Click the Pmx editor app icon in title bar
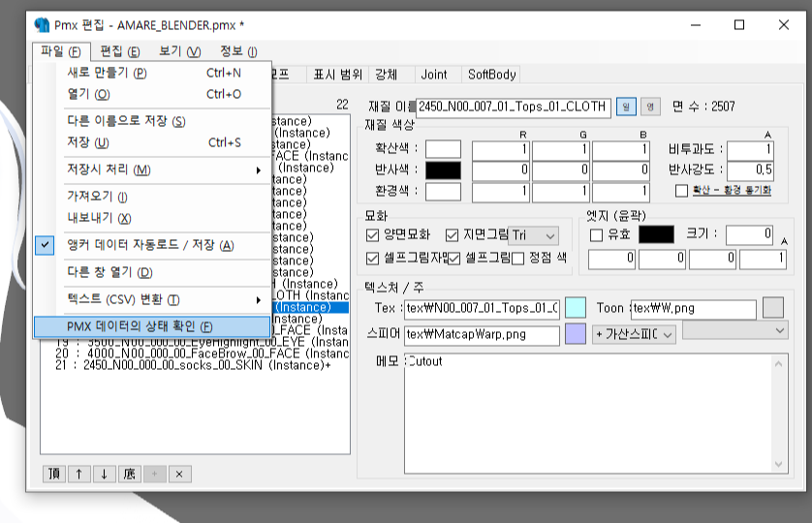 [42, 25]
